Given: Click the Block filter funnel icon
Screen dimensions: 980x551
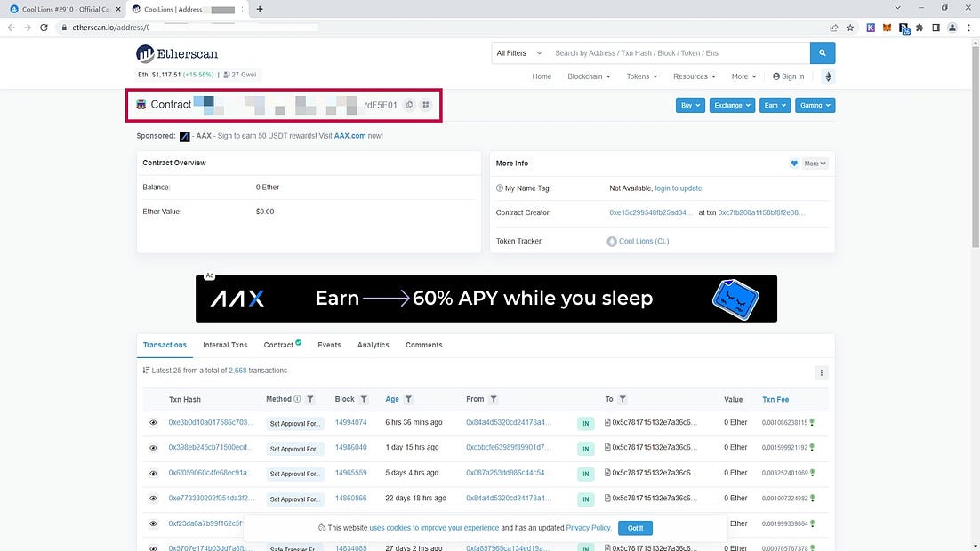Looking at the screenshot, I should [x=364, y=399].
